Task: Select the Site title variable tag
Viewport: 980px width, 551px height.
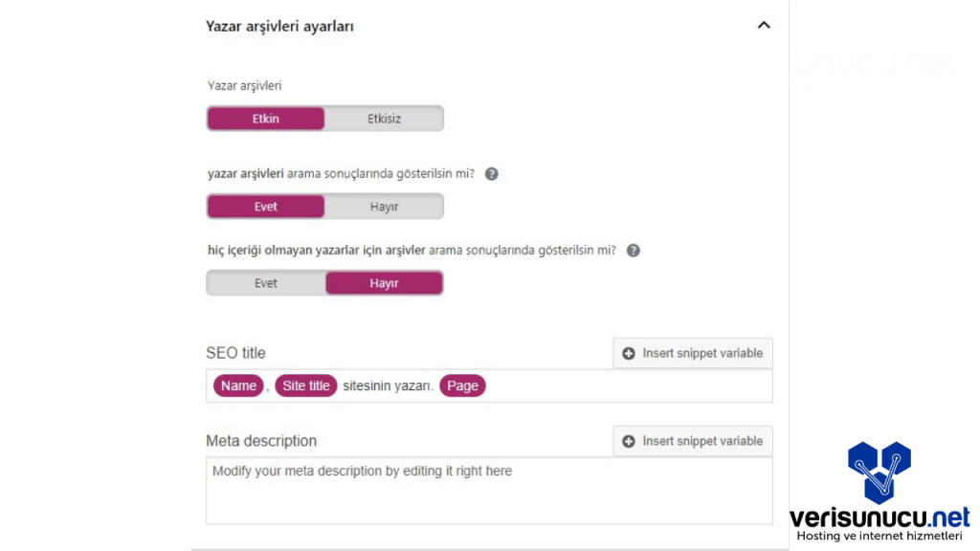Action: tap(305, 386)
